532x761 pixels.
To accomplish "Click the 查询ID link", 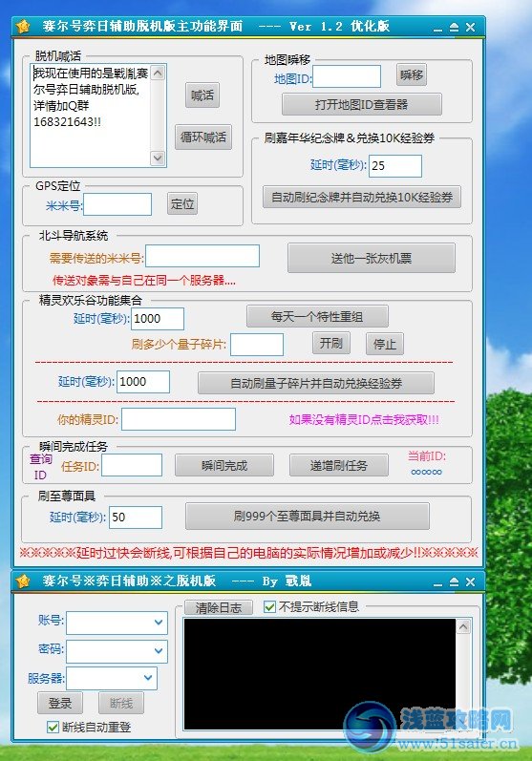I will pos(41,466).
